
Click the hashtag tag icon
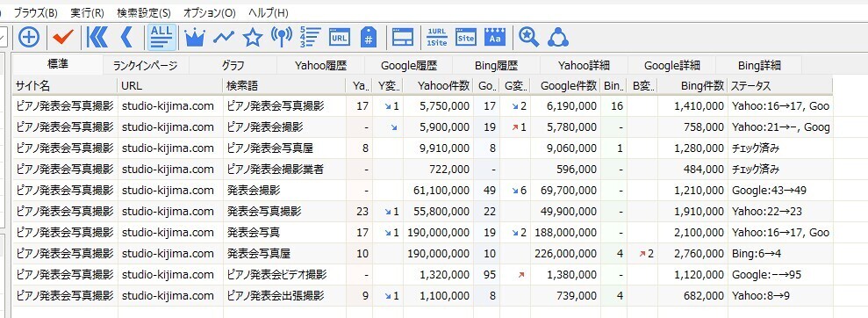coord(368,37)
